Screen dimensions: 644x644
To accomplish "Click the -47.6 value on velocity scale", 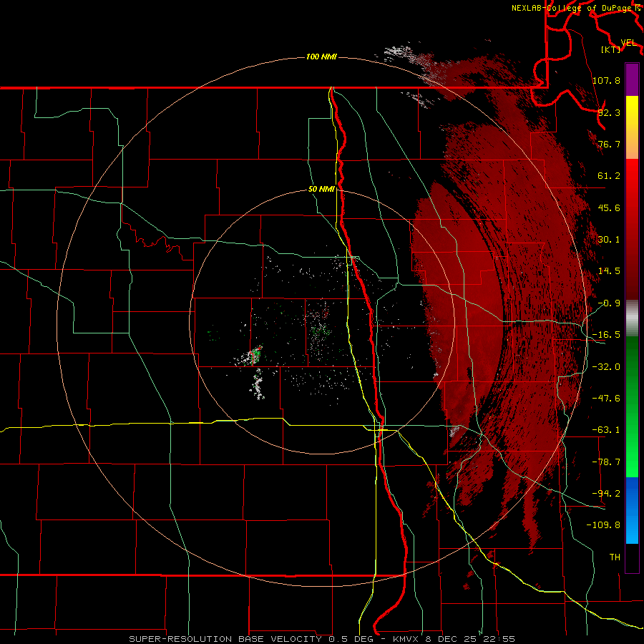I will [606, 399].
